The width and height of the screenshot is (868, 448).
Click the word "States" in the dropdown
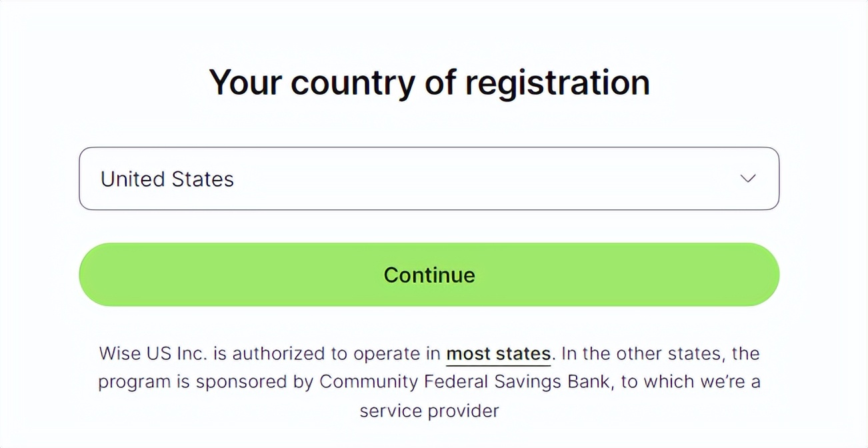point(203,179)
